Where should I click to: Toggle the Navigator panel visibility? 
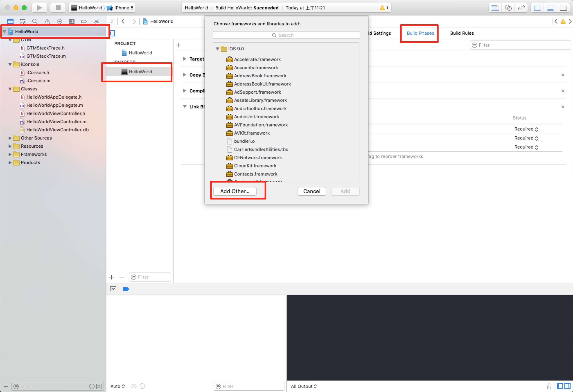pos(537,8)
